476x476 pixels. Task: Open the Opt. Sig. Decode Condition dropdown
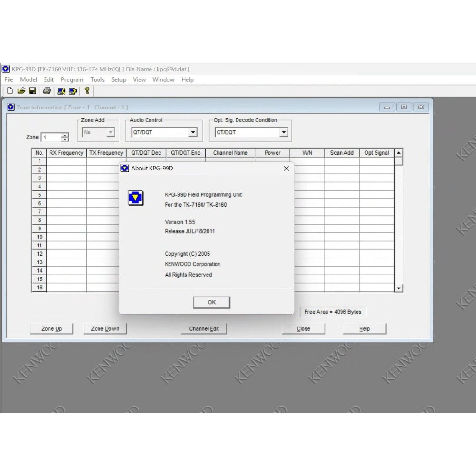point(284,133)
